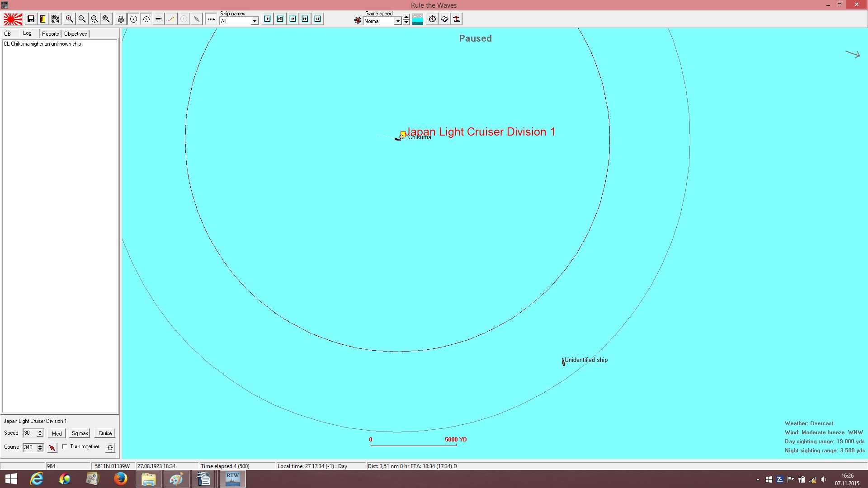Open the Game speed dropdown arrow
The width and height of the screenshot is (868, 488).
click(398, 21)
